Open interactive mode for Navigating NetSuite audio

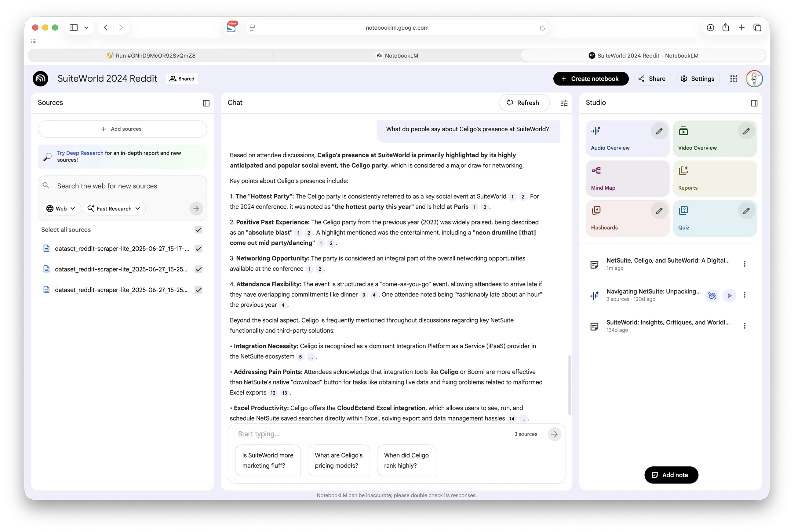(712, 296)
